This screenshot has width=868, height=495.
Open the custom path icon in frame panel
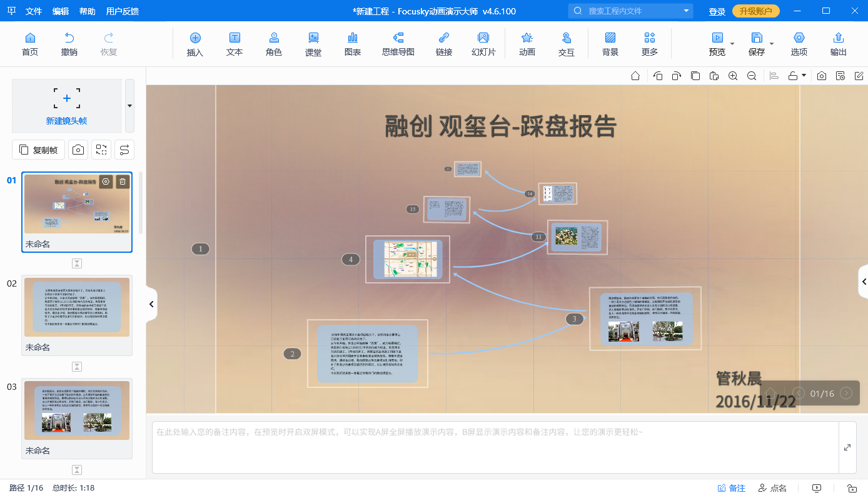124,150
